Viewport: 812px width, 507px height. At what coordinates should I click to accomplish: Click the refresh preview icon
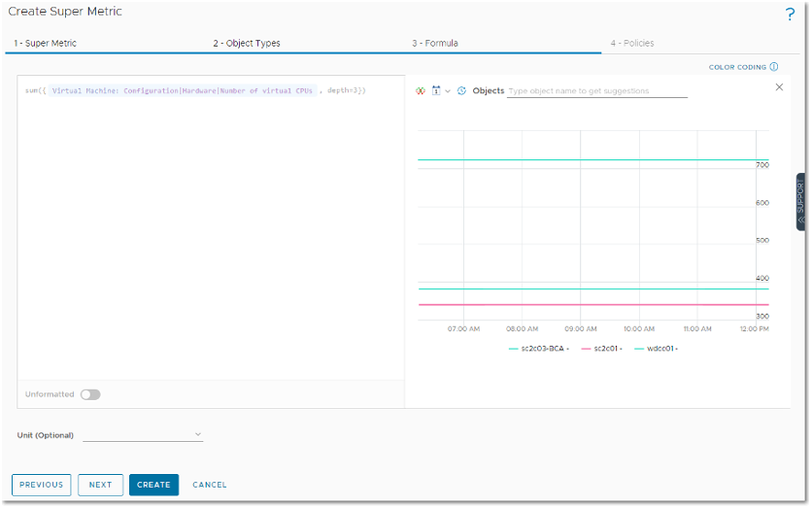tap(461, 90)
